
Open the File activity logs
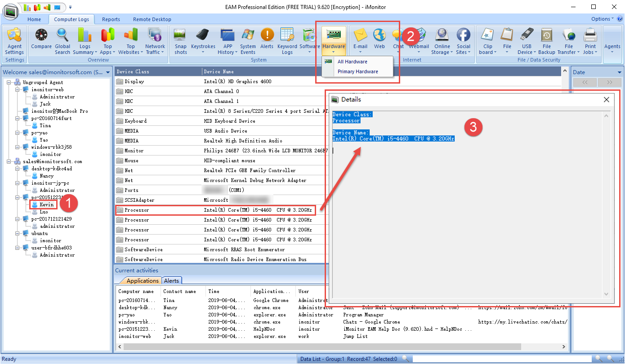point(507,40)
